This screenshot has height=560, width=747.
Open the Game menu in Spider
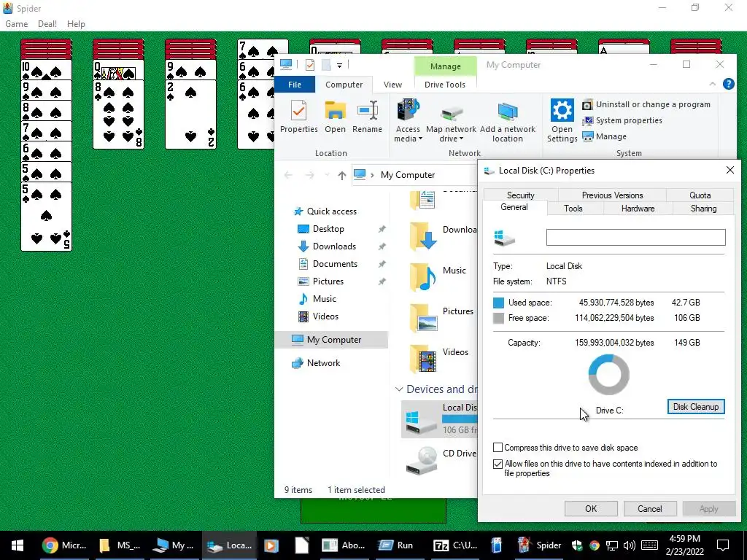(x=16, y=24)
